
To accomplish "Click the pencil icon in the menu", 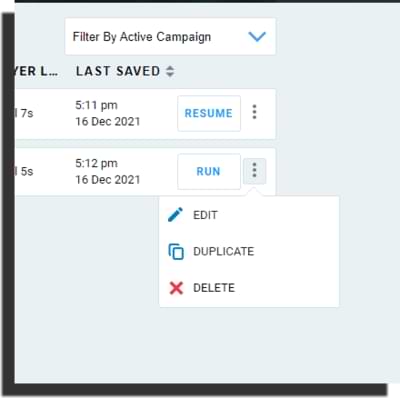I will pyautogui.click(x=175, y=215).
